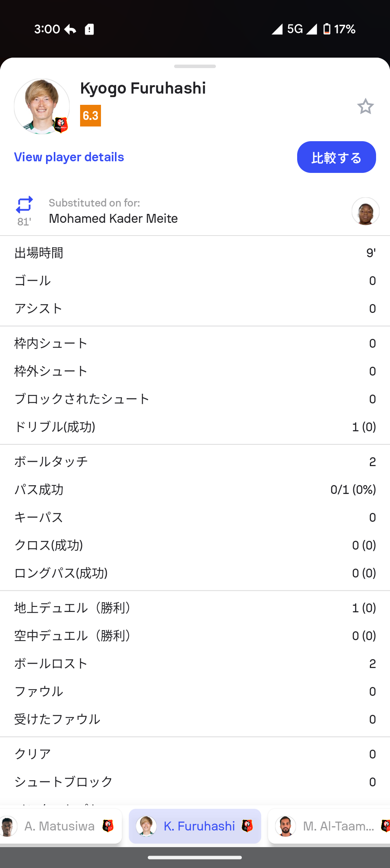Screen dimensions: 390x868
Task: Open Kyogo Furuhashi's profile photo
Action: (41, 106)
